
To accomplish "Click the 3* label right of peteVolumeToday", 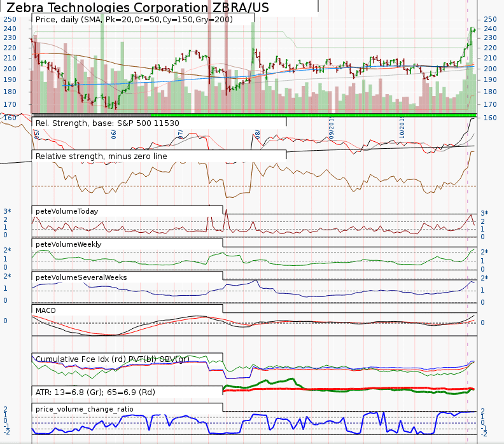I will pyautogui.click(x=484, y=213).
